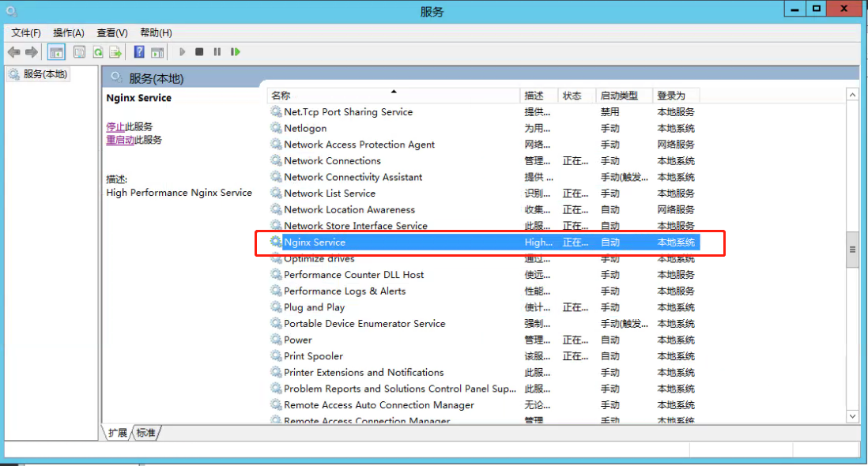Open Properties via toolbar icon
This screenshot has height=466, width=868.
click(79, 52)
